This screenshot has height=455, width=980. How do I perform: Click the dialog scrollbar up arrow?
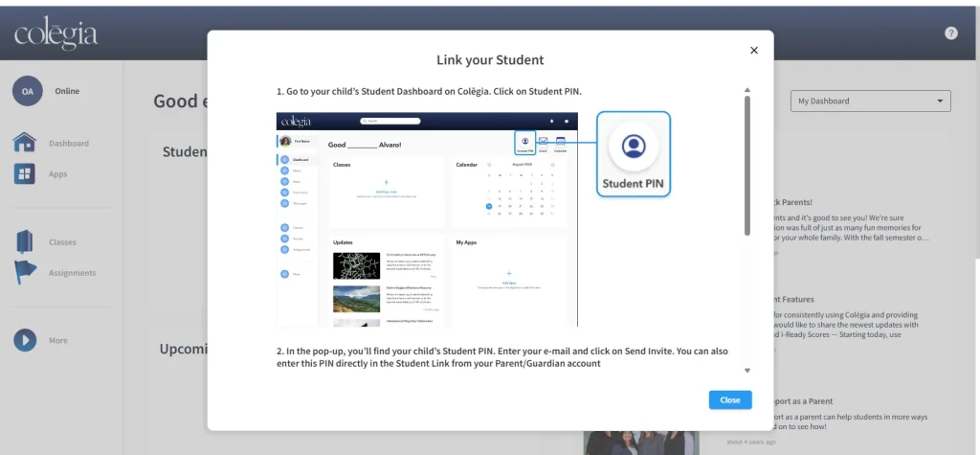746,90
